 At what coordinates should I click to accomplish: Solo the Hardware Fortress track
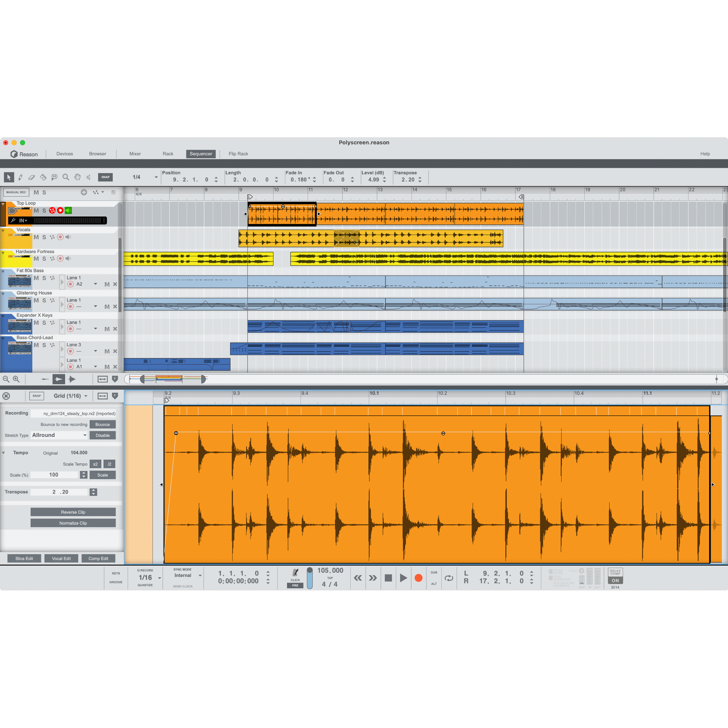click(x=44, y=259)
